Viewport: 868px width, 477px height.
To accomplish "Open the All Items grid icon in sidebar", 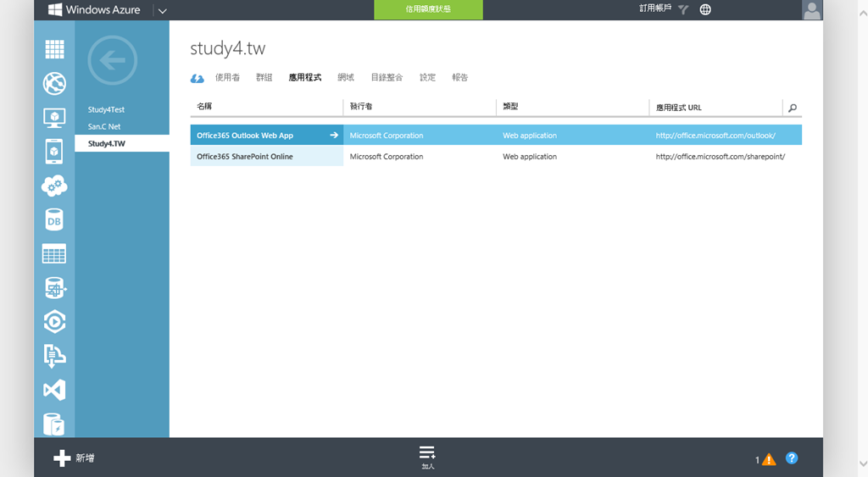I will coord(54,49).
